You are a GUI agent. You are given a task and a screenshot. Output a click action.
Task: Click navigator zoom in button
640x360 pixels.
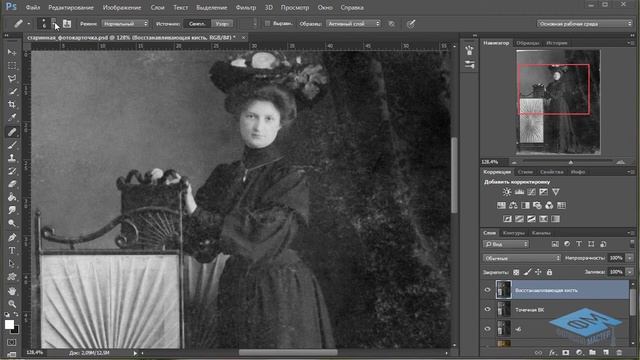pos(621,162)
